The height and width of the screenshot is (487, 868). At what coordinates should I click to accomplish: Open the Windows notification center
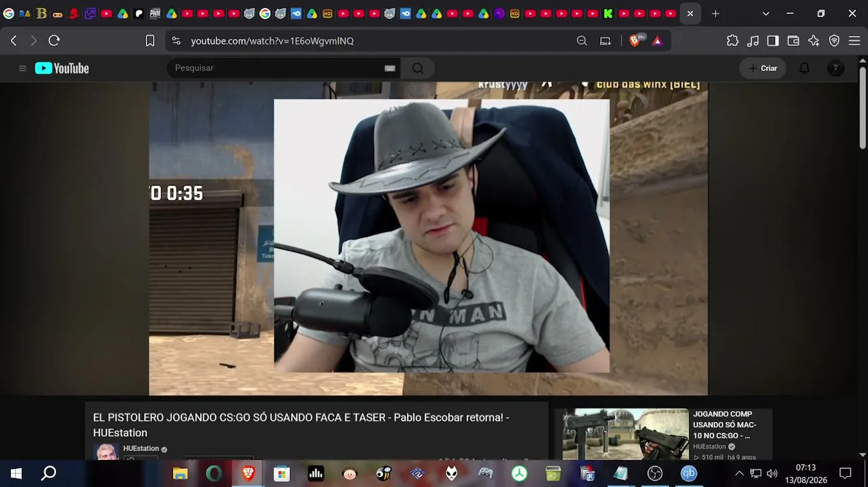(845, 473)
